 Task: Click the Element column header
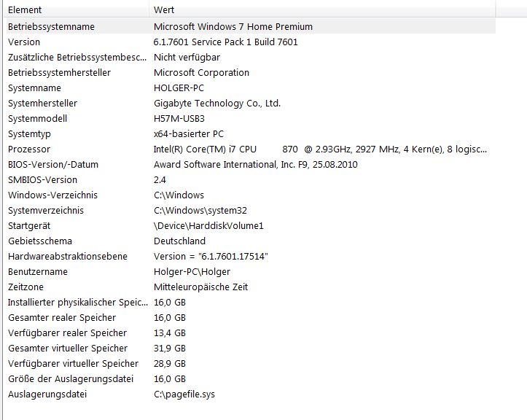(25, 10)
